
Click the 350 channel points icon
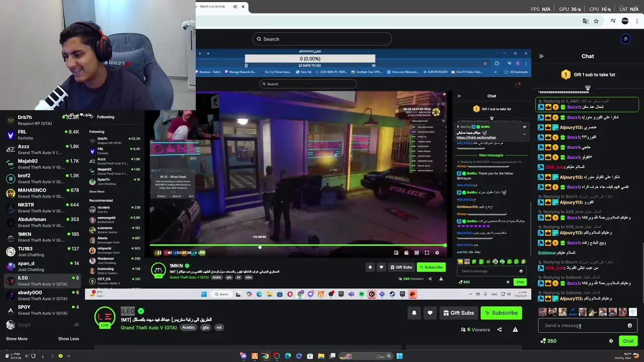click(x=543, y=341)
